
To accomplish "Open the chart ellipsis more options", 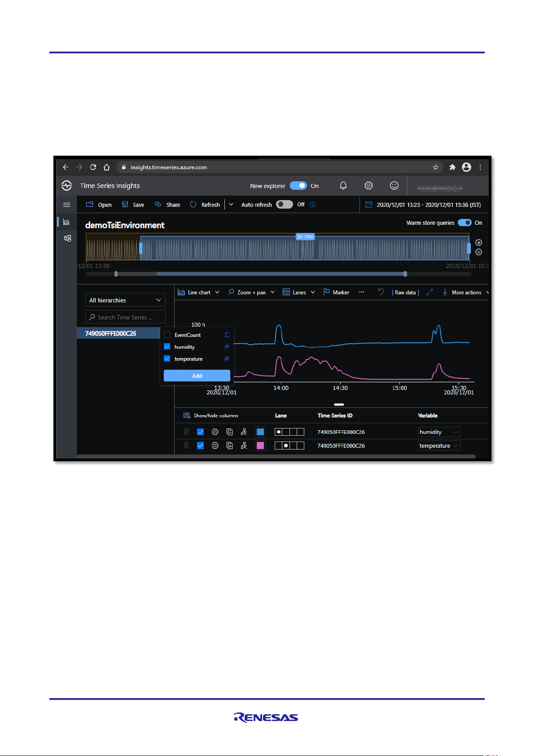I will click(x=361, y=292).
